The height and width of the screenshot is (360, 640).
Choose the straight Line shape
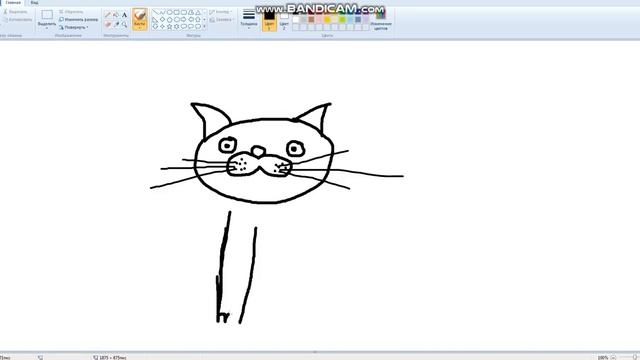point(156,13)
